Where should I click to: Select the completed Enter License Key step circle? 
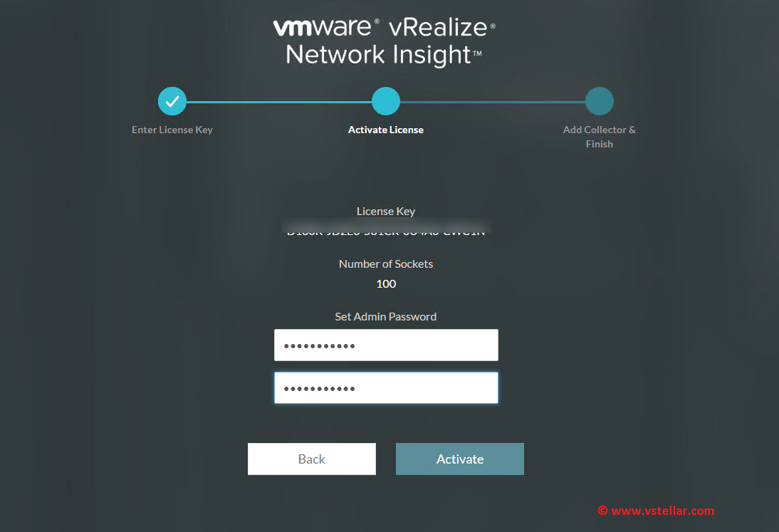tap(172, 101)
